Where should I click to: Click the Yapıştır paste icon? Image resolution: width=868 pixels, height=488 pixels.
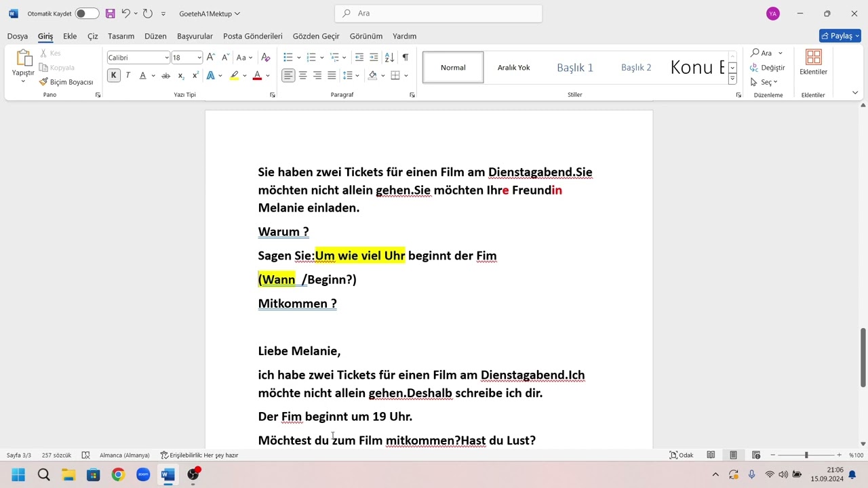23,59
